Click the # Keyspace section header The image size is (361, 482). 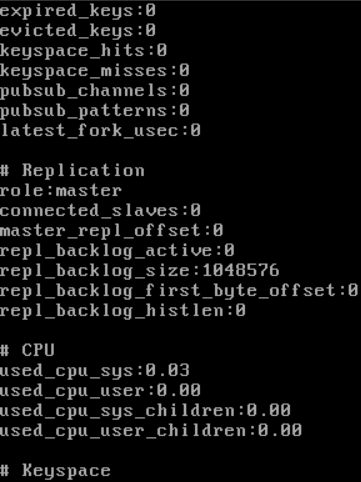coord(55,472)
